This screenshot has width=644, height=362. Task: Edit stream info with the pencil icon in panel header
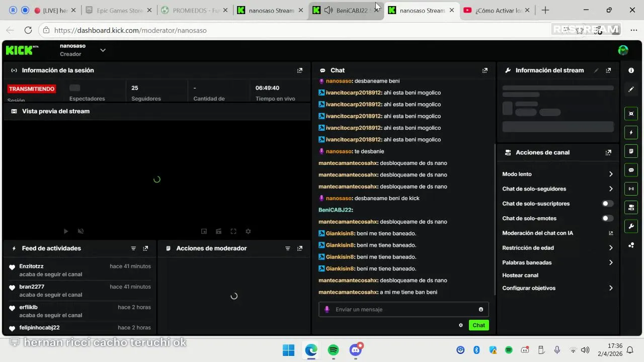596,70
